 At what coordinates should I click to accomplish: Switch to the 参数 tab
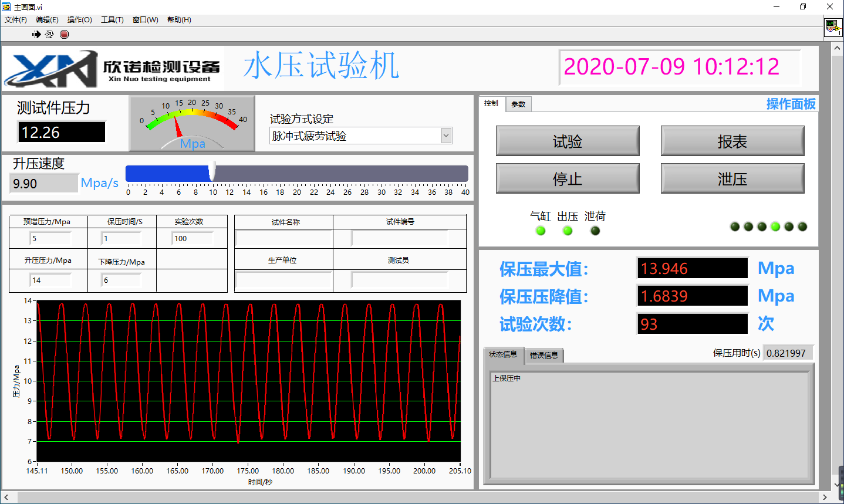pos(518,104)
